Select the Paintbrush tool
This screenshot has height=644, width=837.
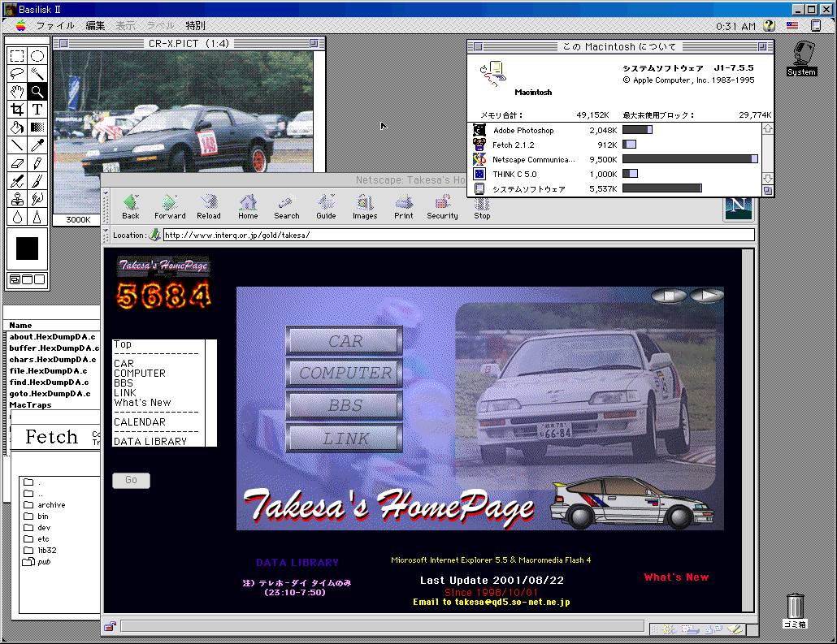click(x=37, y=181)
